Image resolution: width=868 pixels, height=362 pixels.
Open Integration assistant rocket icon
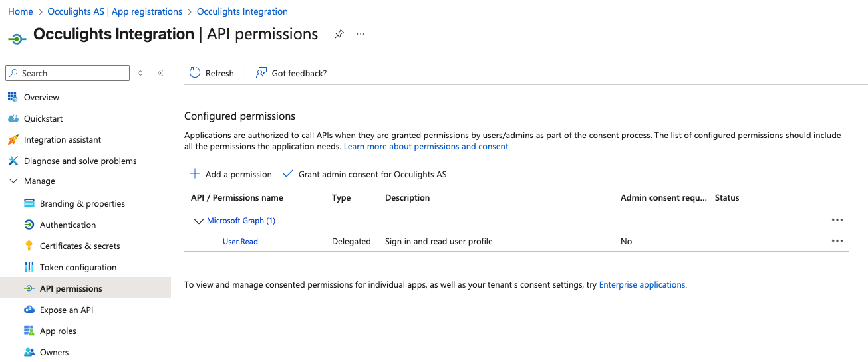click(13, 139)
